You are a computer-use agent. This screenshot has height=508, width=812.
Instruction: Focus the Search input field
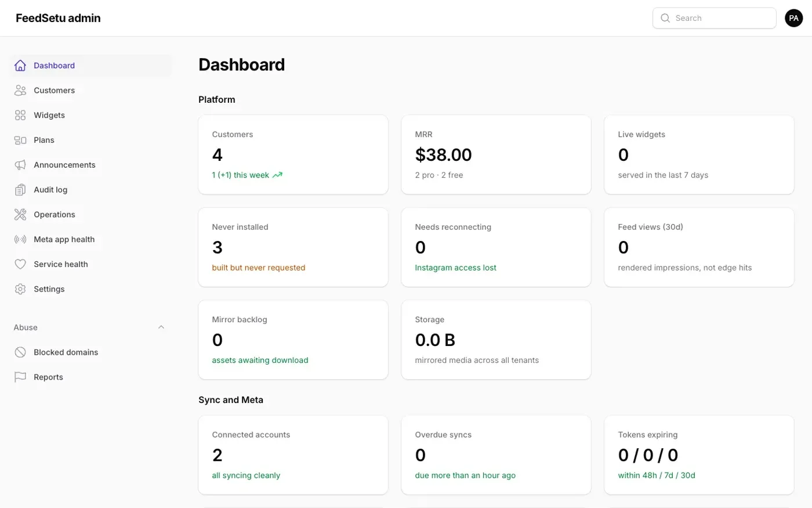pyautogui.click(x=715, y=18)
